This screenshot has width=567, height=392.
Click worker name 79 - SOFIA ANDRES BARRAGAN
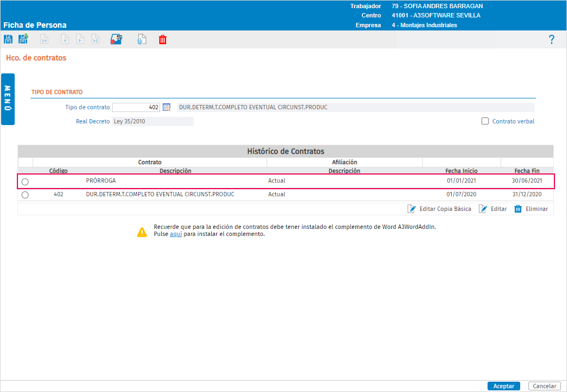(437, 6)
